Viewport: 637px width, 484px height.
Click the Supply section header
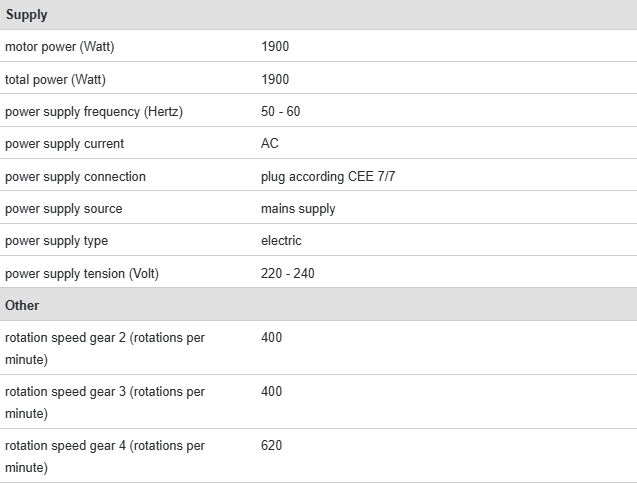(x=27, y=15)
